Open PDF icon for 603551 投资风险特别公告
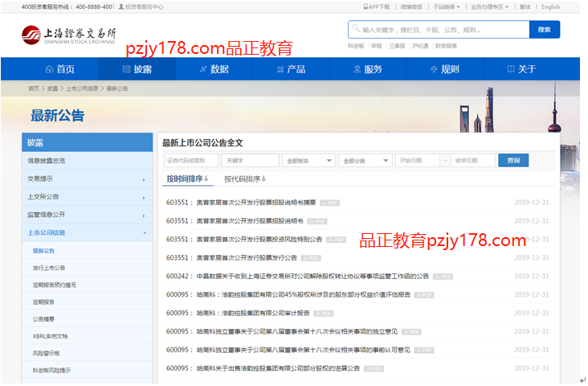588x386 pixels. (336, 240)
